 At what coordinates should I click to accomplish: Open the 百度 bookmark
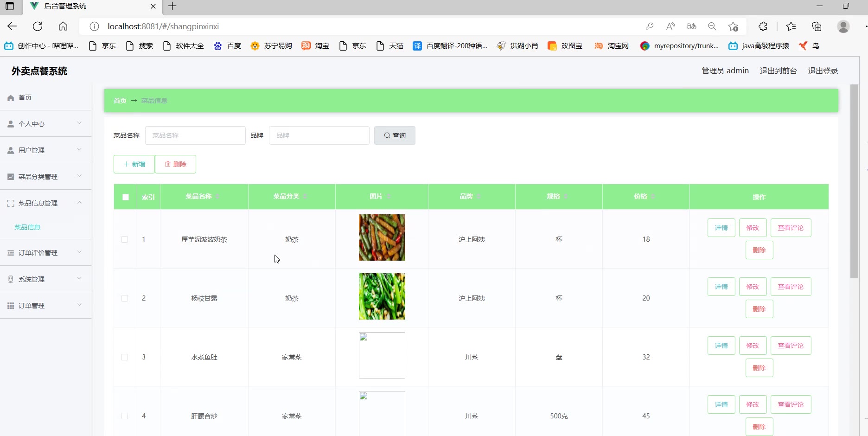pos(227,46)
